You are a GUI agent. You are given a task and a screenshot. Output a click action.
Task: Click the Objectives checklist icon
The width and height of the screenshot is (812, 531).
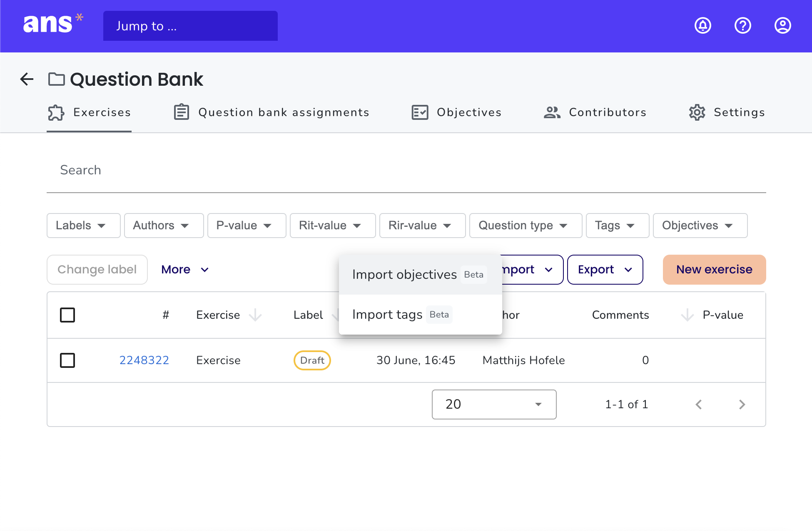coord(420,112)
